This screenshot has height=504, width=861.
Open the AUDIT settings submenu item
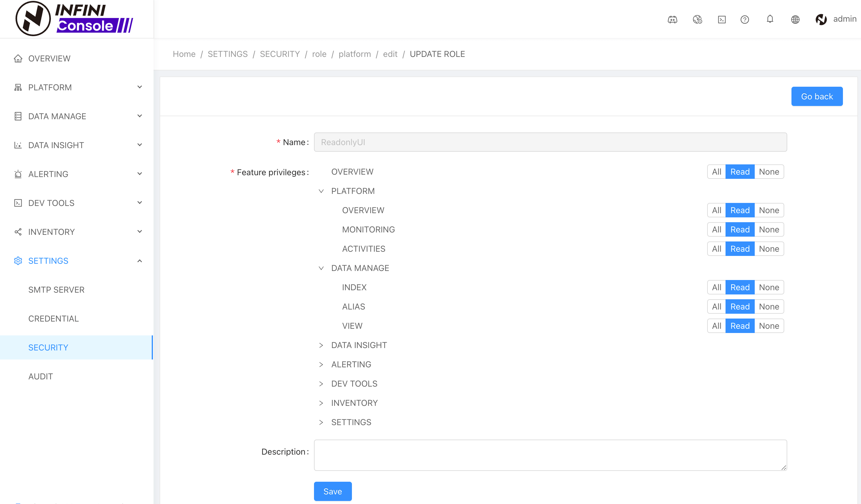(x=40, y=376)
